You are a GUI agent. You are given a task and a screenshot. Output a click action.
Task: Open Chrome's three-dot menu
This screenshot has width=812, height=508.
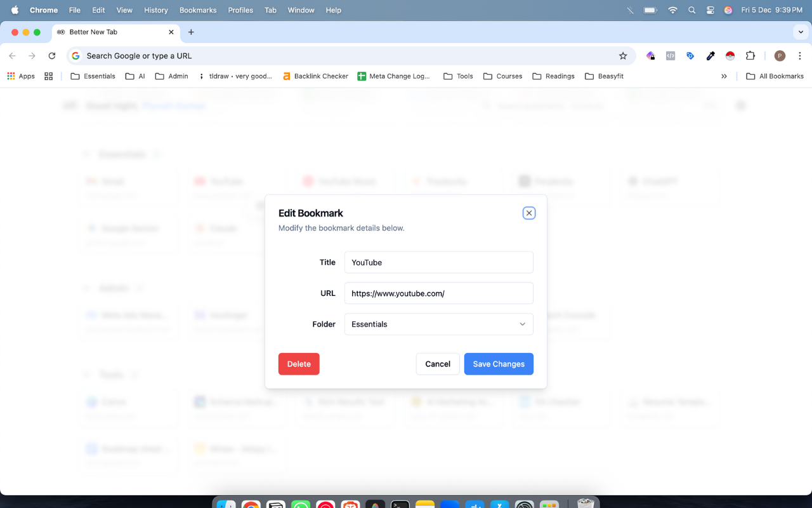(x=801, y=56)
